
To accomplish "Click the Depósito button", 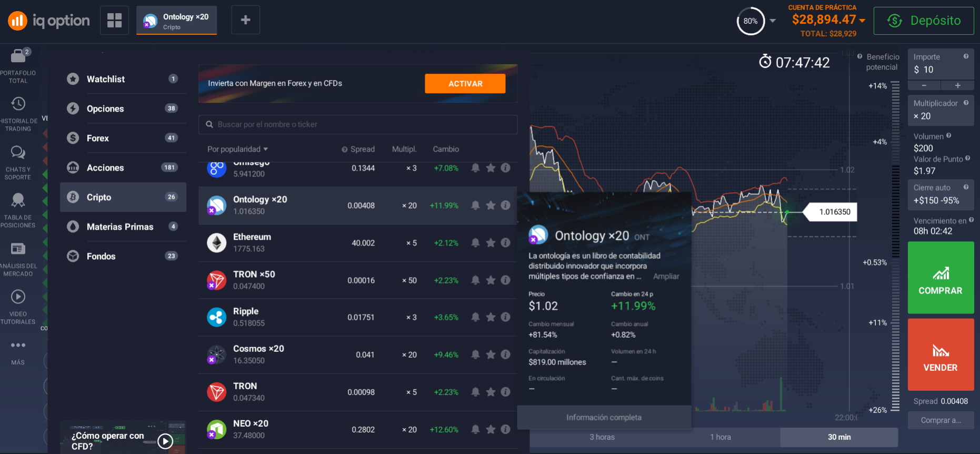I will pyautogui.click(x=924, y=21).
